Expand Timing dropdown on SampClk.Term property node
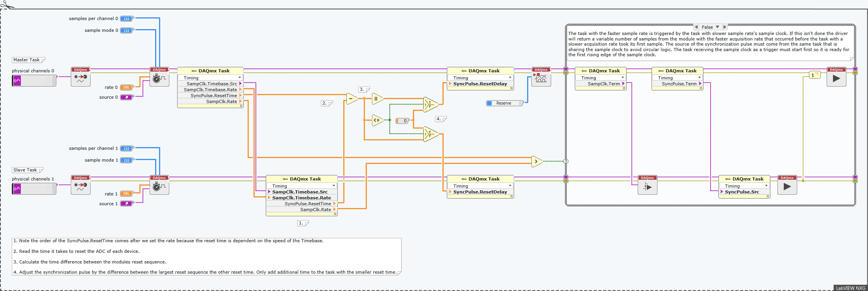The width and height of the screenshot is (868, 291). 622,78
